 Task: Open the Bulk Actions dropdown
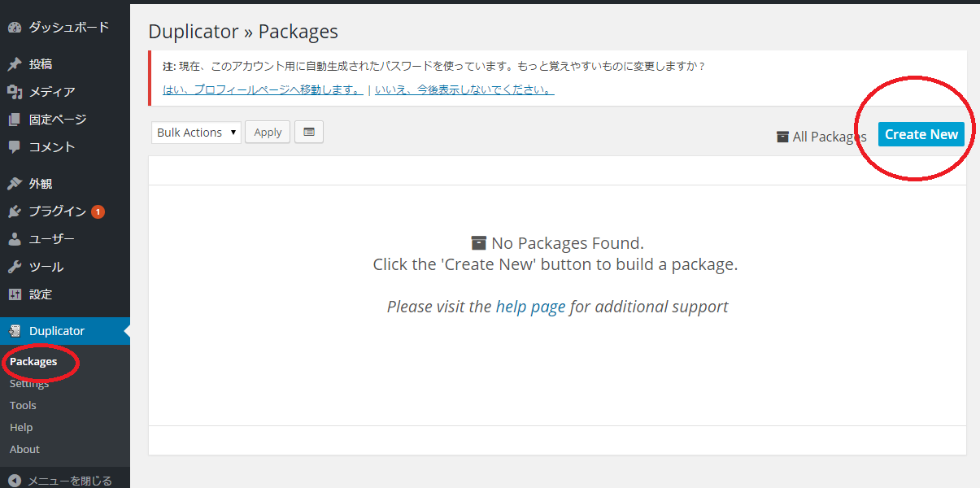click(196, 133)
